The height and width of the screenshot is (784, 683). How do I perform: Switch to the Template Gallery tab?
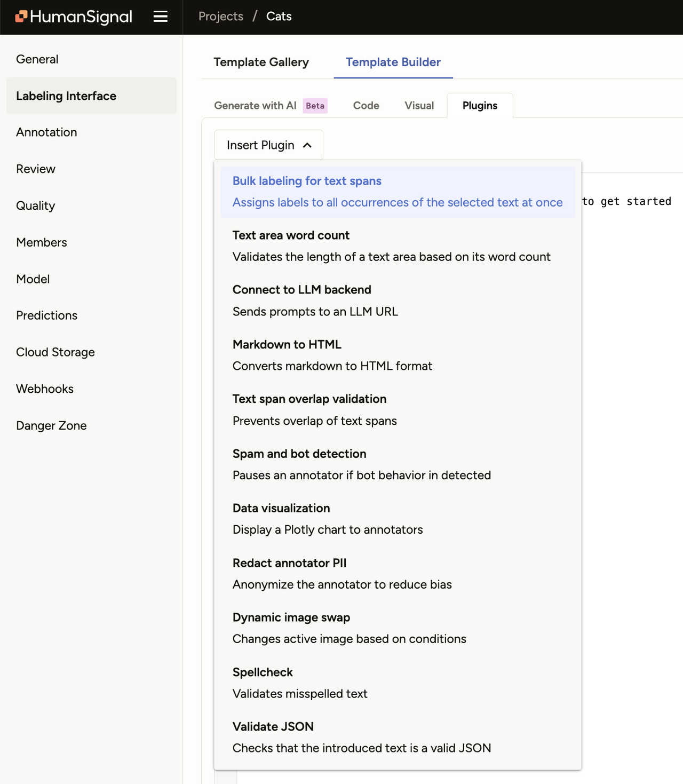tap(261, 62)
